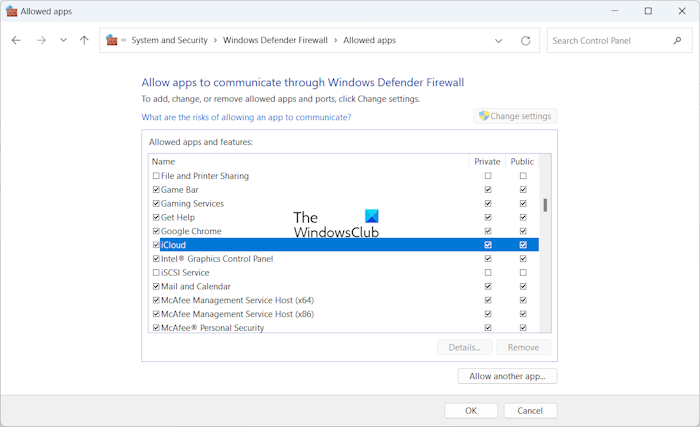Open risks of allowing an app link

coord(246,117)
